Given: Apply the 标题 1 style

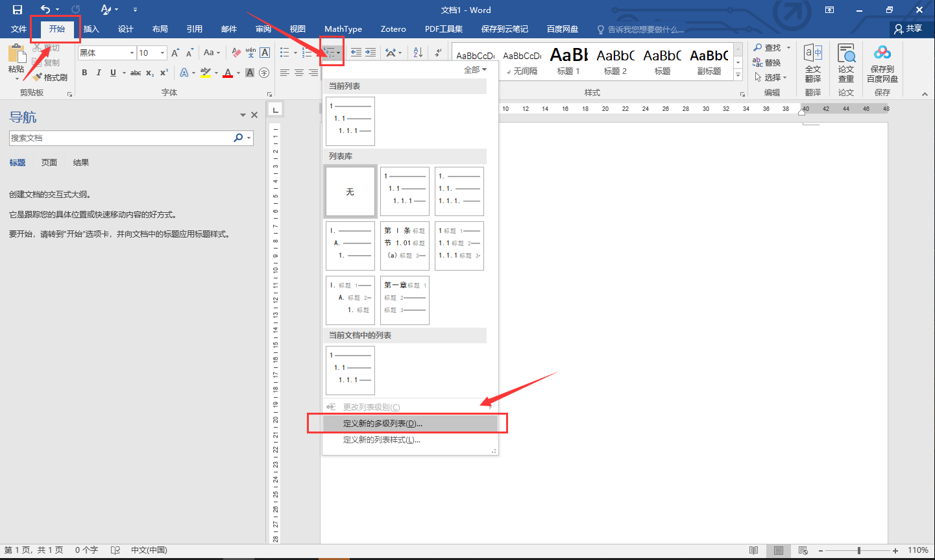Looking at the screenshot, I should coord(569,60).
